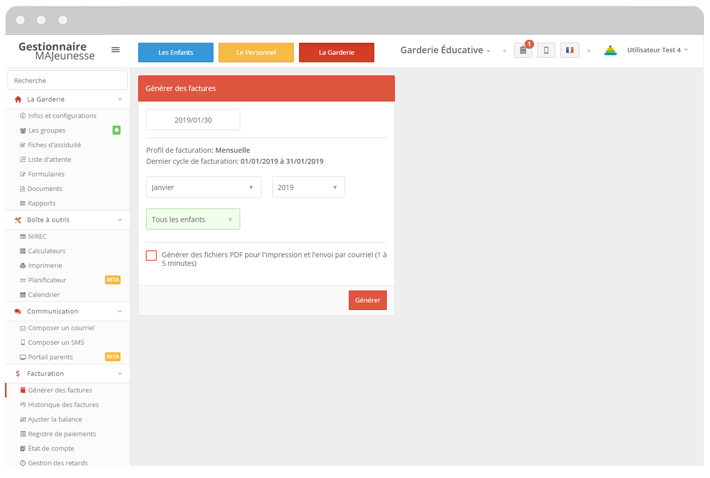The width and height of the screenshot is (710, 478).
Task: Click the red house icon for La Garderie
Action: click(18, 100)
